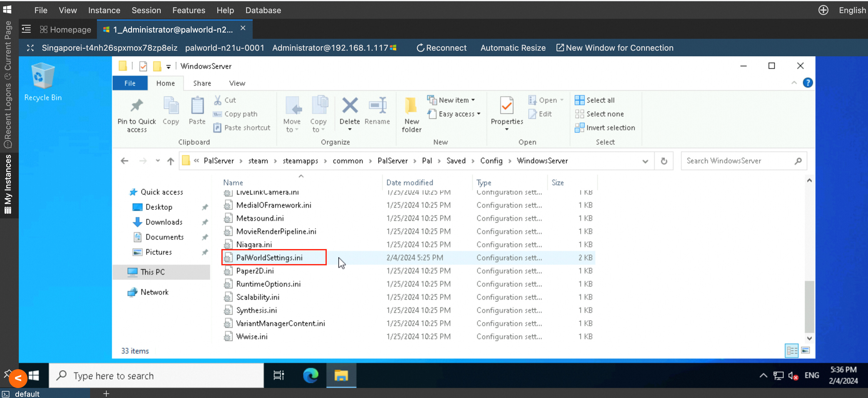Click the Cut scissors icon

[x=218, y=100]
